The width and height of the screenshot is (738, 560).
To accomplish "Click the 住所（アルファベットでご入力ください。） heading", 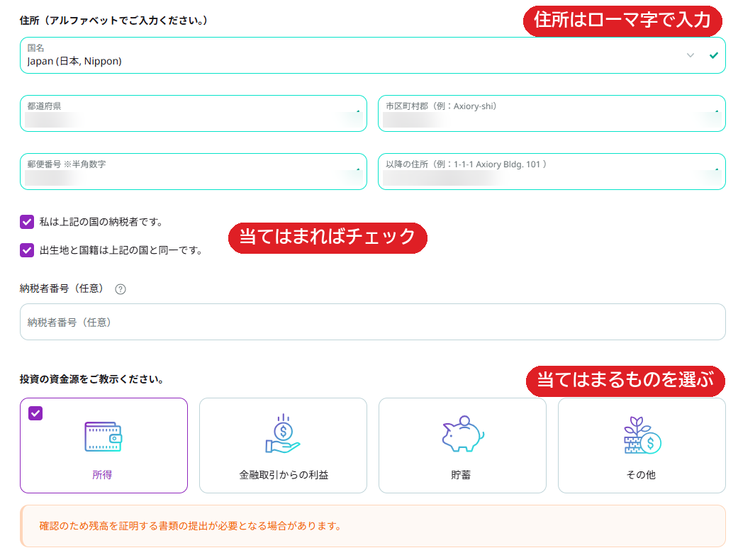I will 114,21.
